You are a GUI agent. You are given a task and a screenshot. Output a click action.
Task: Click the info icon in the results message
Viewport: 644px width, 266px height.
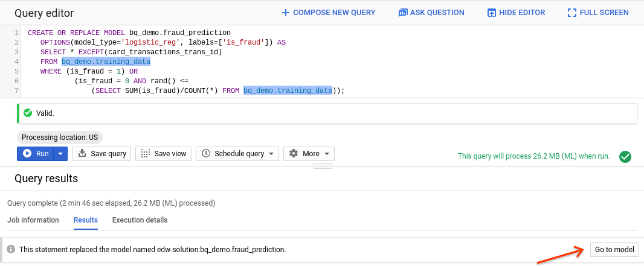point(10,249)
